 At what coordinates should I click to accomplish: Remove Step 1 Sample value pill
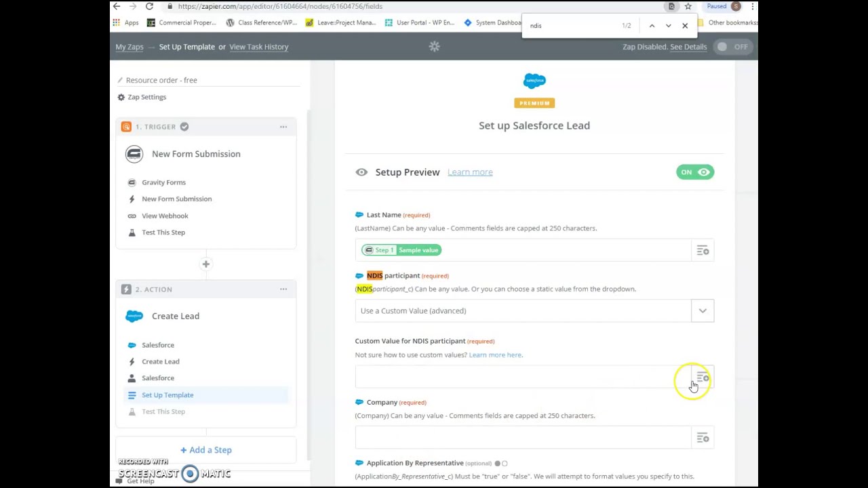(401, 250)
